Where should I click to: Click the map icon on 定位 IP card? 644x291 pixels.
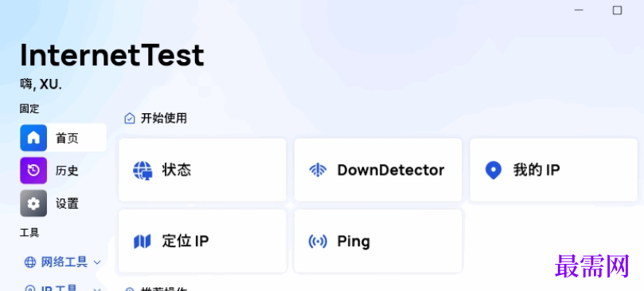(142, 242)
